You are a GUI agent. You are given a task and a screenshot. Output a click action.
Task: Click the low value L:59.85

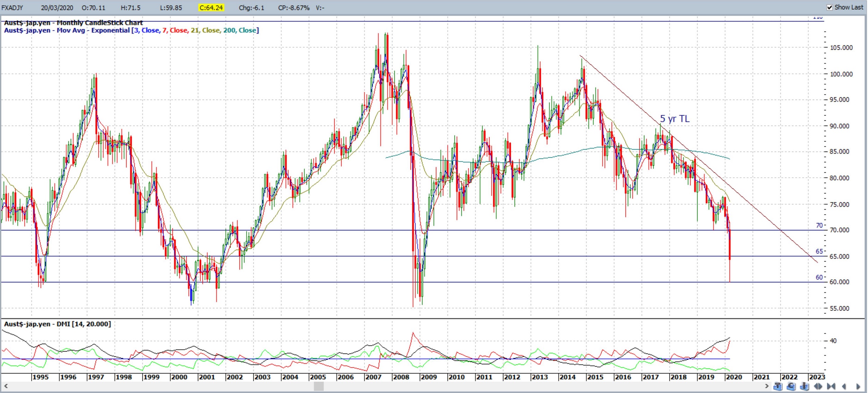click(x=171, y=8)
